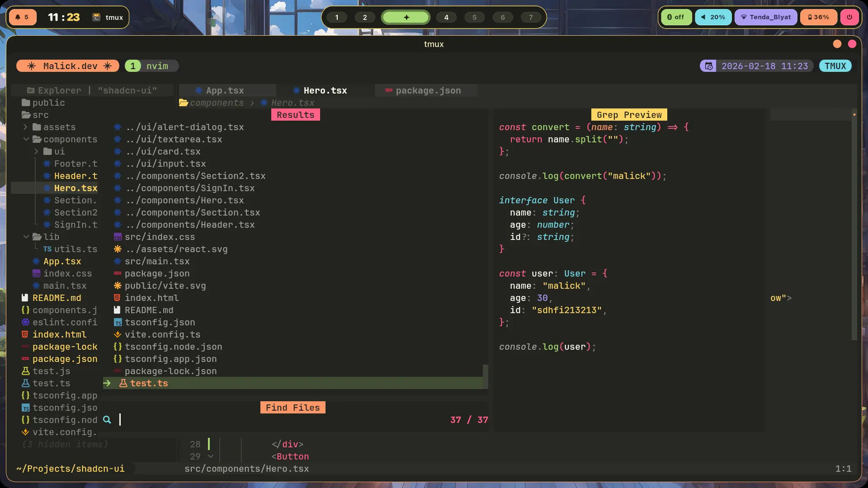
Task: Click the React icon beside ../ui/alert-dialog.tsx
Action: point(118,127)
